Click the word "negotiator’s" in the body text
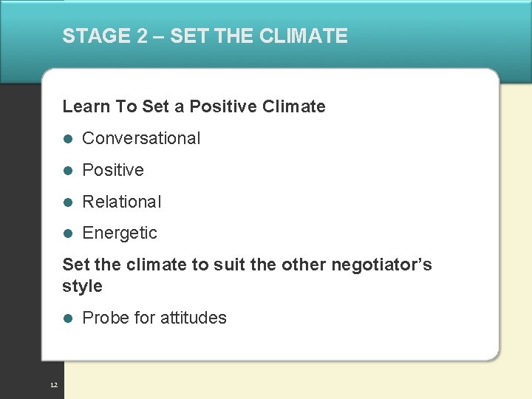Screen dimensions: 532x399 386,265
